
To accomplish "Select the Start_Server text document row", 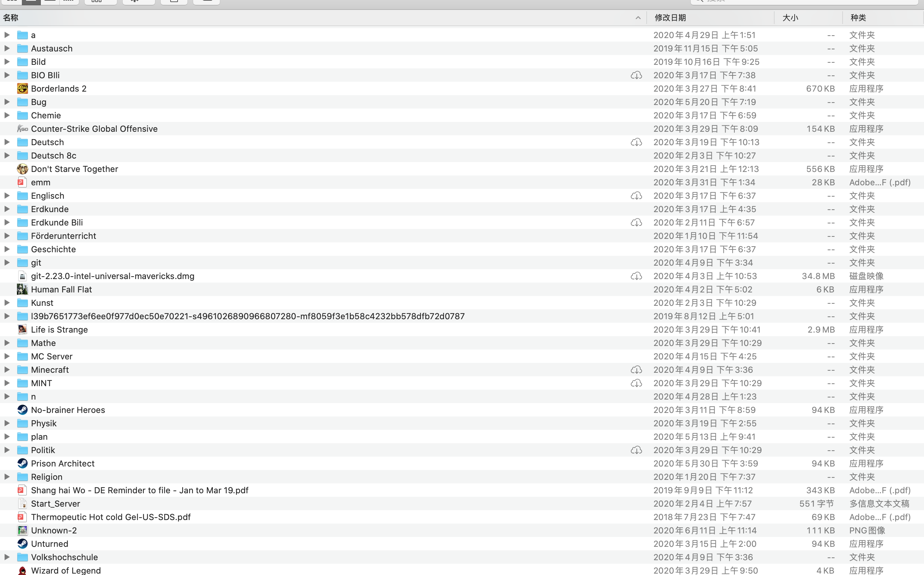I will tap(56, 503).
